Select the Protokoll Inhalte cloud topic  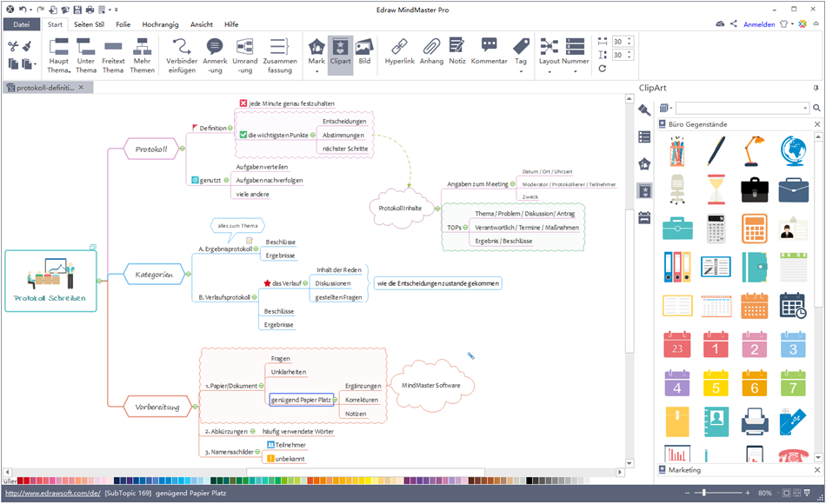[x=400, y=208]
